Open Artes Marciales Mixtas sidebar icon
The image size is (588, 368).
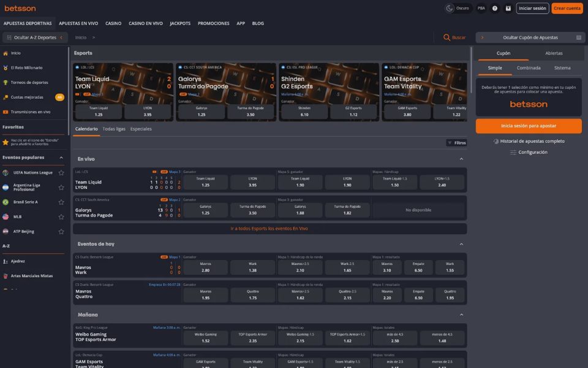tap(6, 275)
